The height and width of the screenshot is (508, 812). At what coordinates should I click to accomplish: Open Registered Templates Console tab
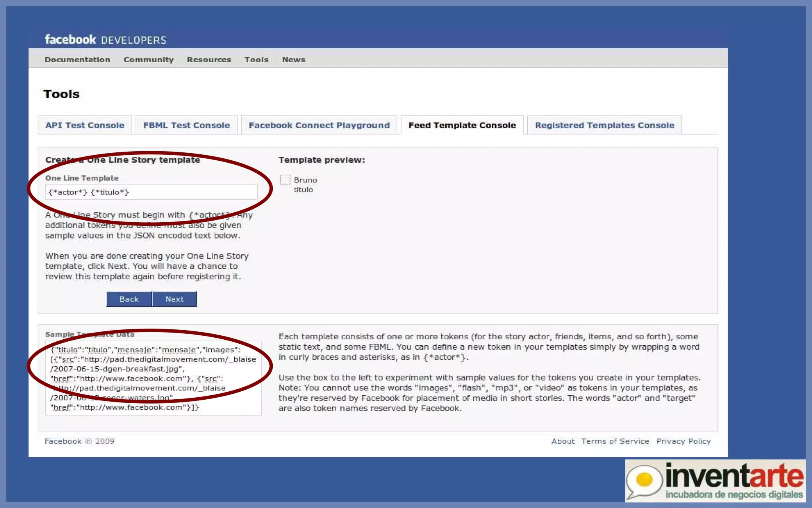click(x=605, y=125)
